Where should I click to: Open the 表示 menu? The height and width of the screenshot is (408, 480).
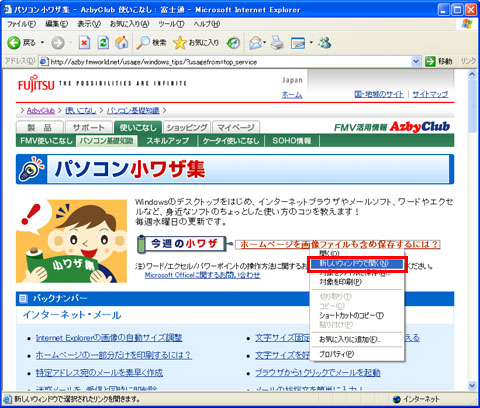click(89, 24)
